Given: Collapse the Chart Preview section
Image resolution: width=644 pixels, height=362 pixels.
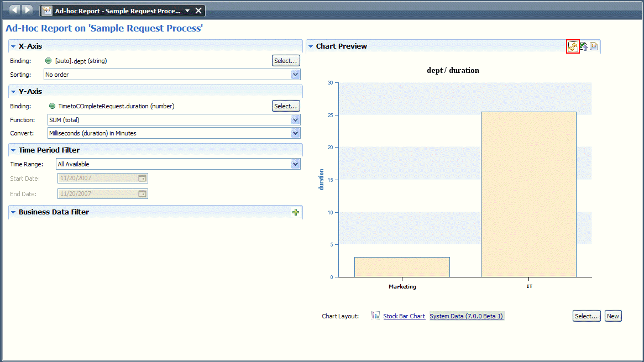Looking at the screenshot, I should [311, 46].
